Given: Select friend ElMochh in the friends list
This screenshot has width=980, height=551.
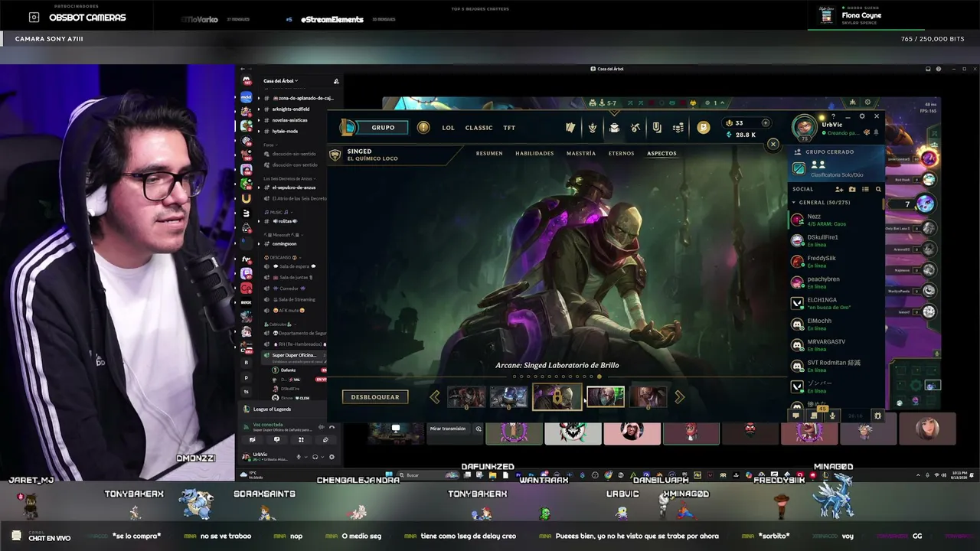Looking at the screenshot, I should 836,324.
